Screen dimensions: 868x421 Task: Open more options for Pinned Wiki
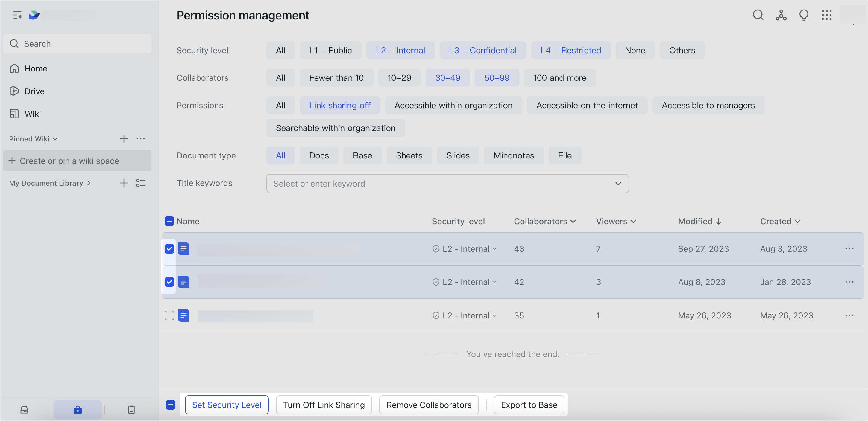click(x=141, y=139)
